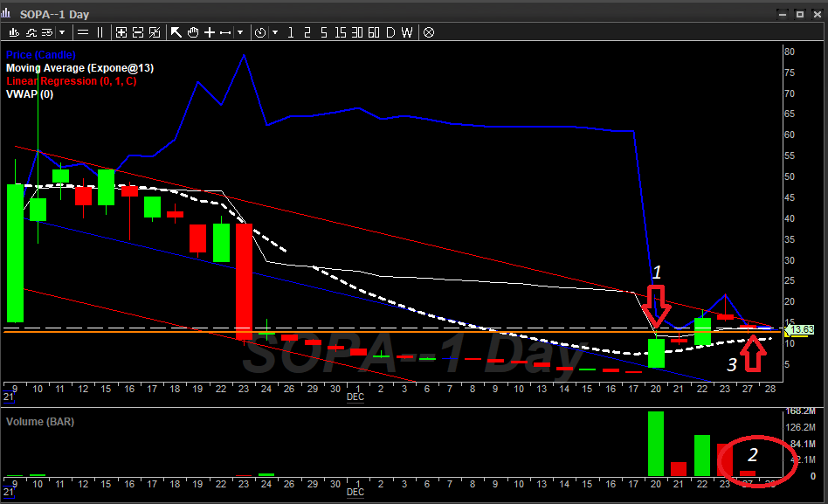Viewport: 828px width, 504px height.
Task: Set chart to 5 minute interval
Action: (x=324, y=32)
